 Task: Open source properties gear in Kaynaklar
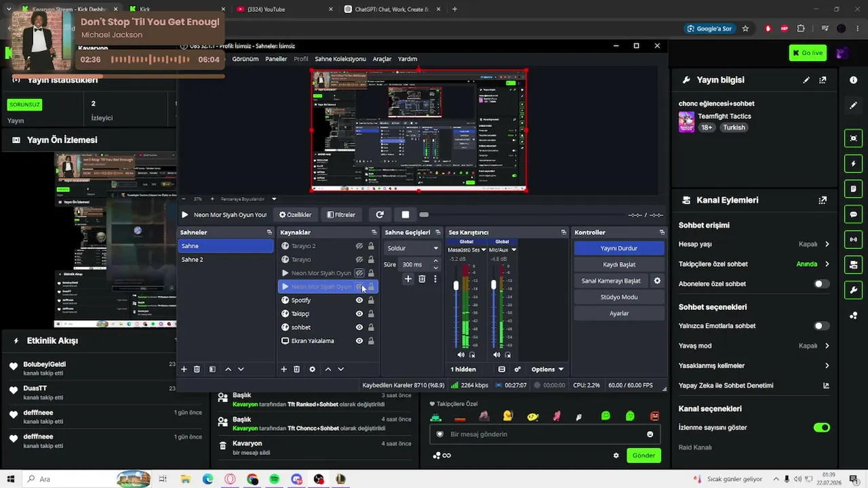click(312, 369)
